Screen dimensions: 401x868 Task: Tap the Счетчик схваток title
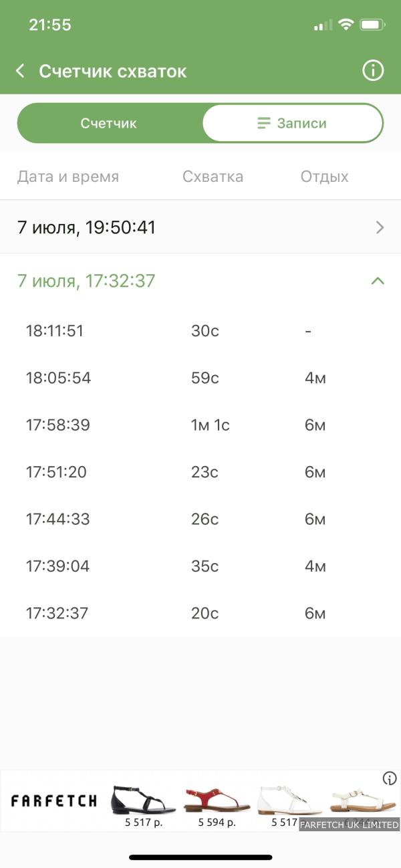[113, 71]
